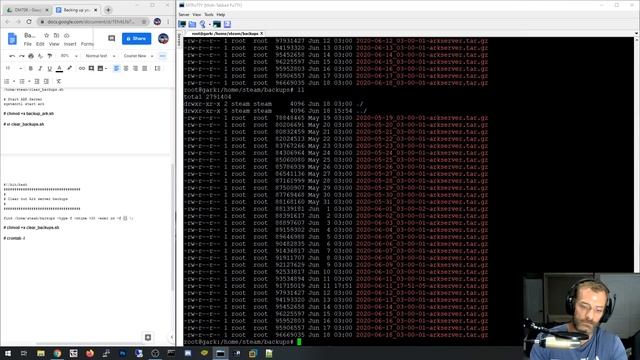640x360 pixels.
Task: Open Chrome from the taskbar
Action: point(57,353)
